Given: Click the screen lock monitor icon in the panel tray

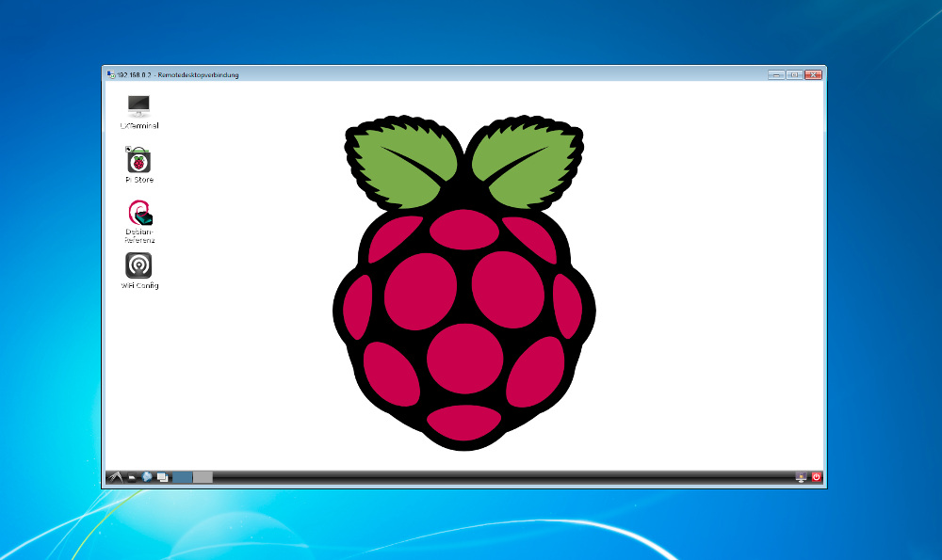Looking at the screenshot, I should pos(801,477).
